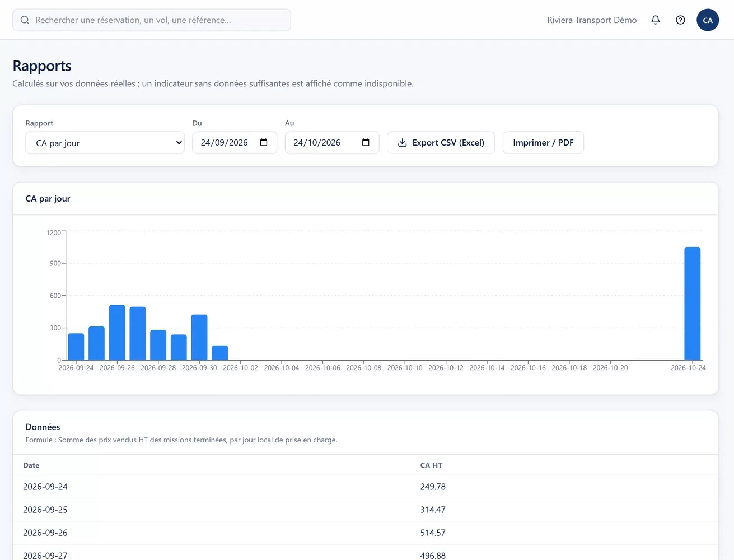
Task: Select the 496.88 value cell
Action: pyautogui.click(x=433, y=556)
